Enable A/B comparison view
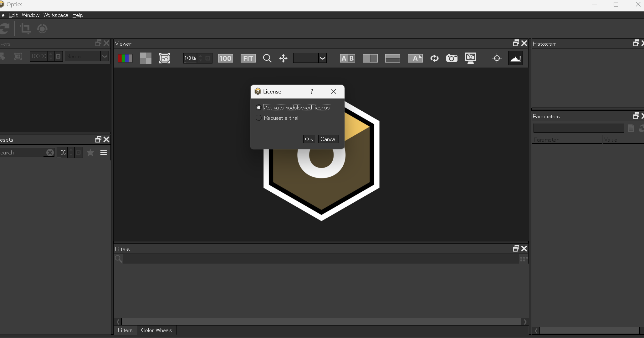 pos(347,58)
